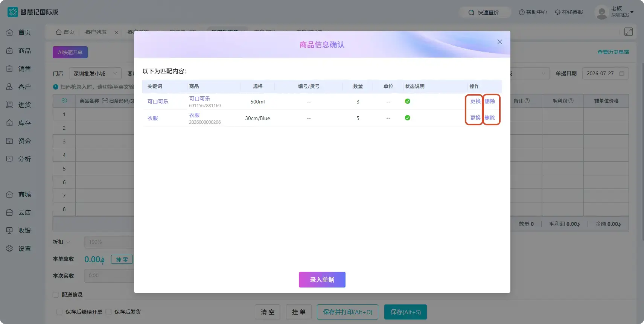The width and height of the screenshot is (644, 324).
Task: Open the user account 老板 dropdown arrow
Action: tap(632, 12)
